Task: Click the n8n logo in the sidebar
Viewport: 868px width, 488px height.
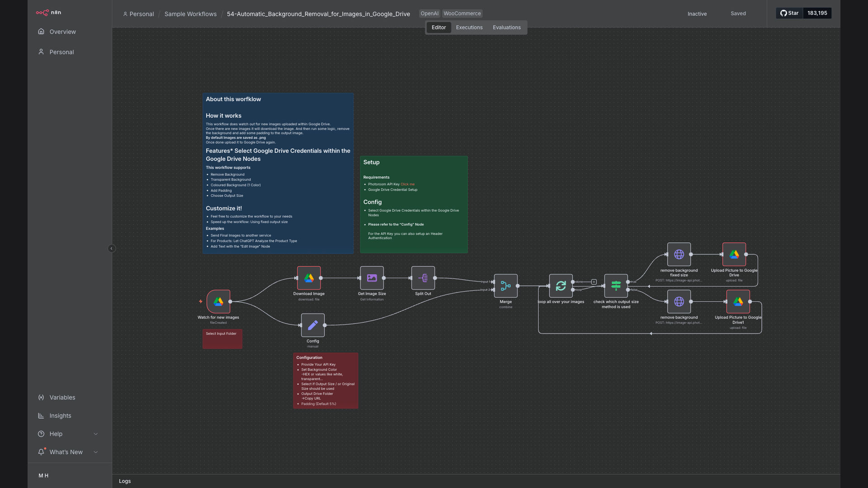Action: click(48, 13)
